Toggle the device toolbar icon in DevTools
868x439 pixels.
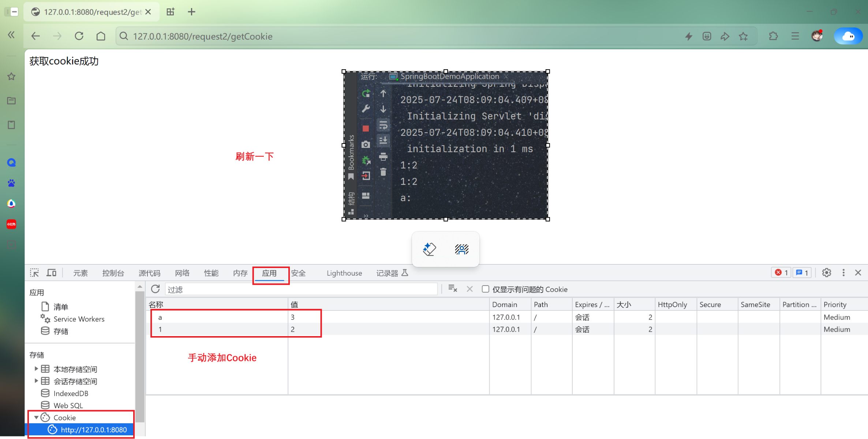[x=52, y=273]
